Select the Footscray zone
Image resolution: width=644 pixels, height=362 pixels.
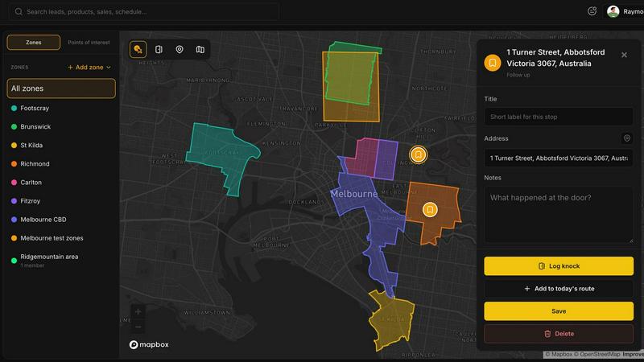pyautogui.click(x=61, y=108)
